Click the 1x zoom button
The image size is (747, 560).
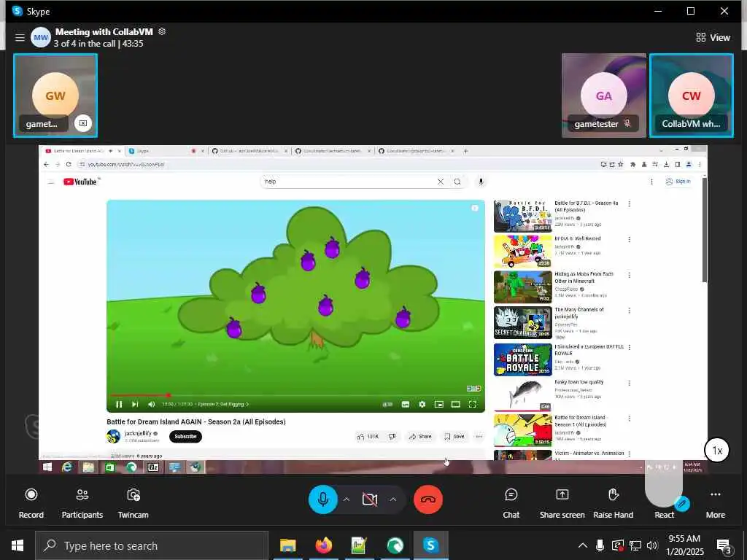tap(717, 450)
